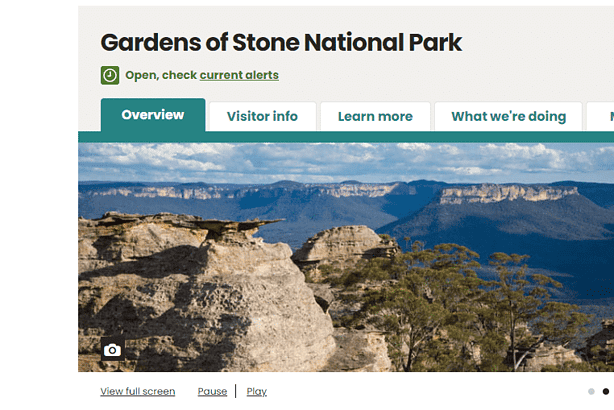Switch to the Visitor info tab

pos(262,117)
